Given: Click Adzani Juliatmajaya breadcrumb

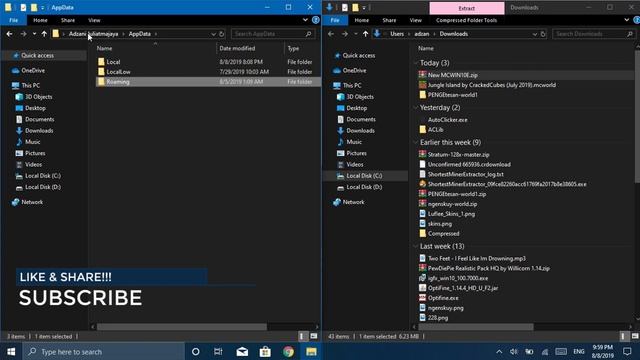Looking at the screenshot, I should tap(93, 34).
